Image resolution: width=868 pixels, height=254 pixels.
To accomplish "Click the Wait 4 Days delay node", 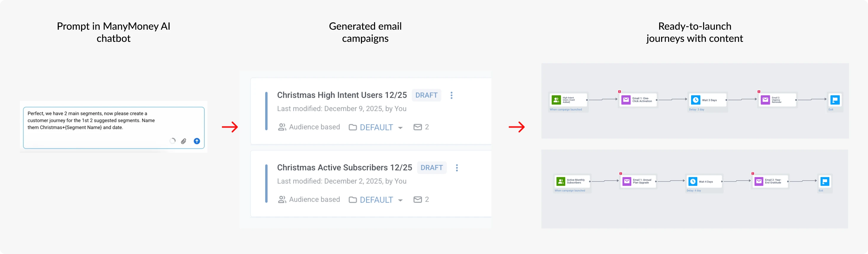I will (x=704, y=181).
